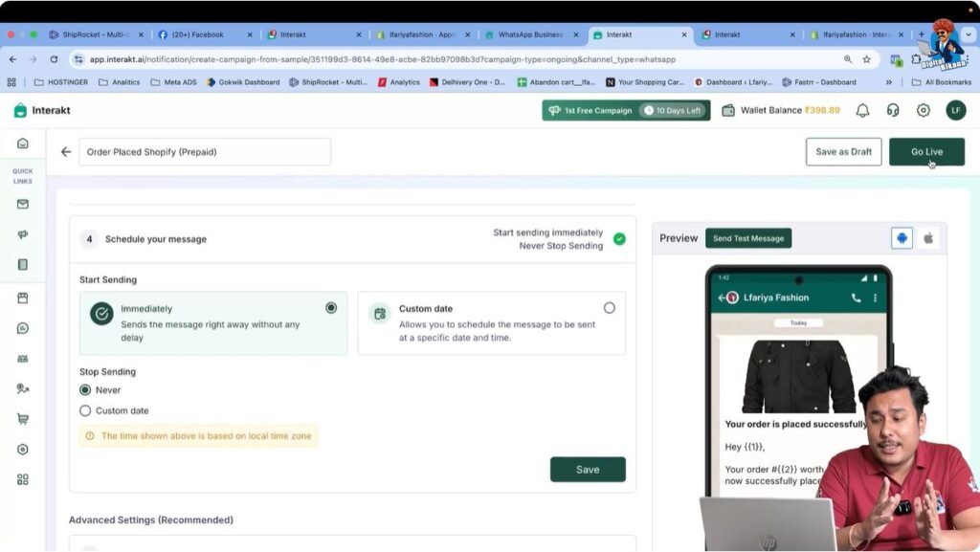Open the Inbox envelope icon in sidebar
This screenshot has width=980, height=552.
tap(24, 204)
